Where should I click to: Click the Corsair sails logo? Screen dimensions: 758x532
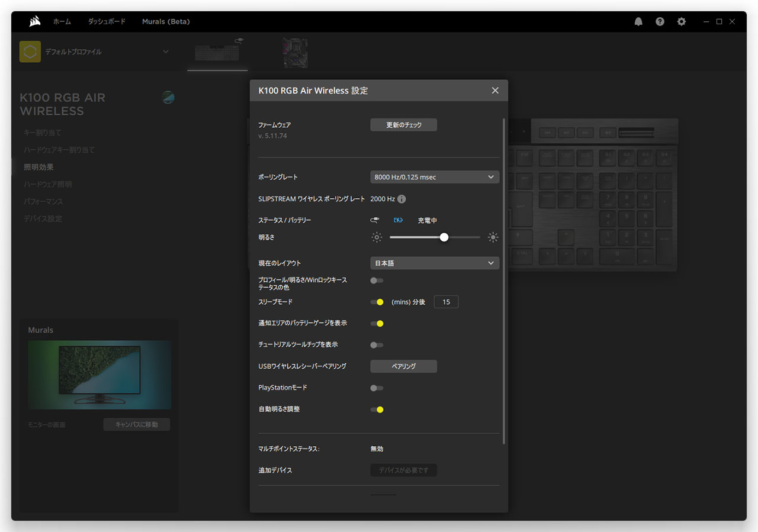click(34, 21)
